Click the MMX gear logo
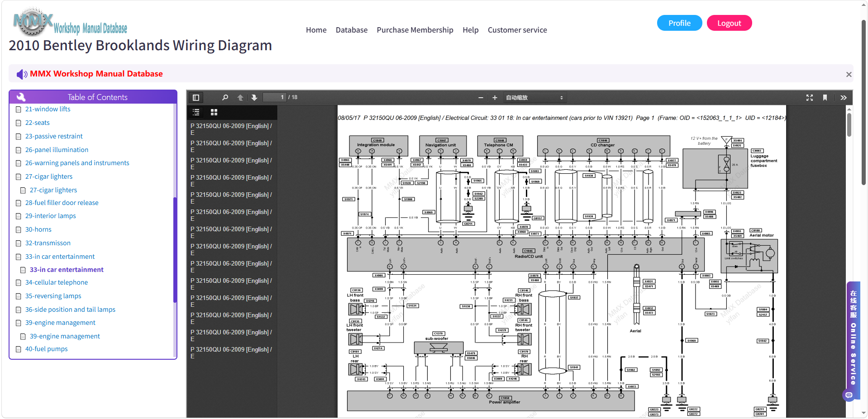868x419 pixels. [33, 21]
